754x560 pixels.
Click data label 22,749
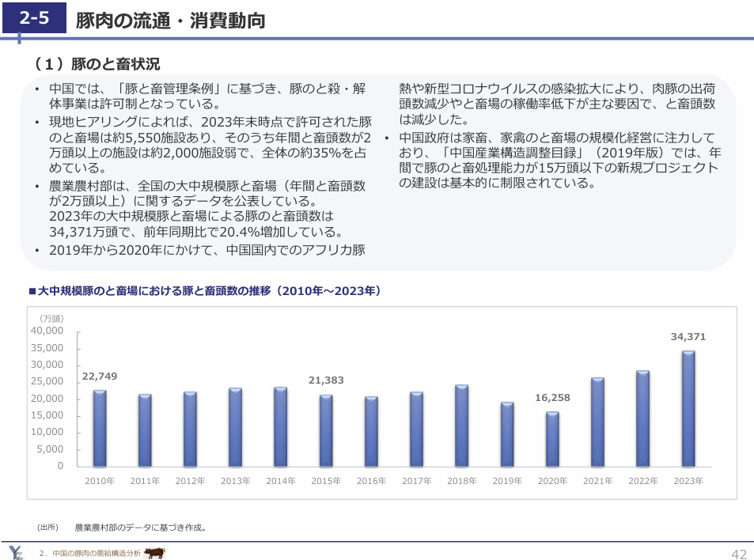pyautogui.click(x=100, y=376)
